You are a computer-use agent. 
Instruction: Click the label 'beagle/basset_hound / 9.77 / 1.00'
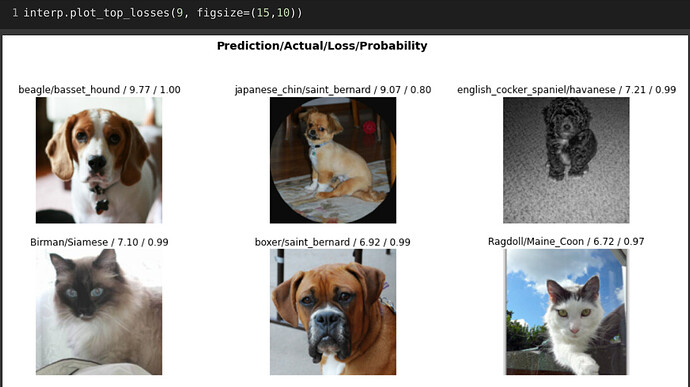click(99, 90)
